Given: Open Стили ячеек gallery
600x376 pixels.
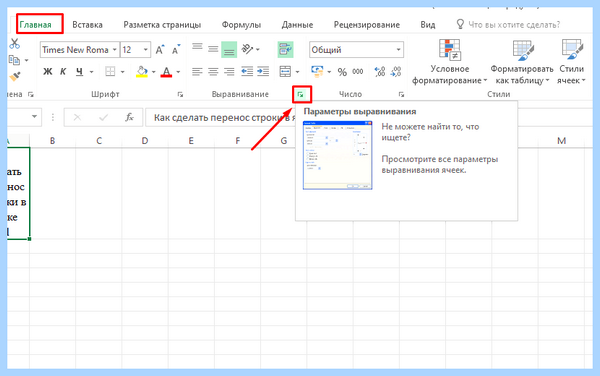Looking at the screenshot, I should coord(571,62).
